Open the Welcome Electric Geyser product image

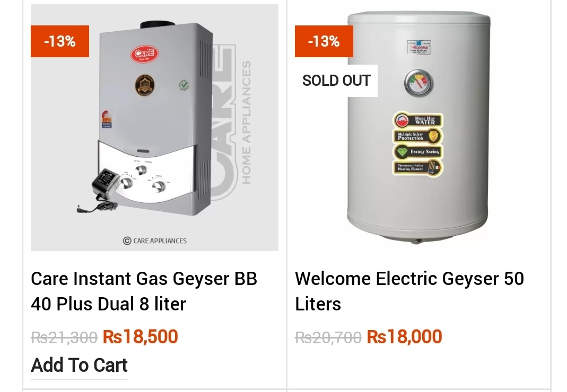(x=418, y=127)
